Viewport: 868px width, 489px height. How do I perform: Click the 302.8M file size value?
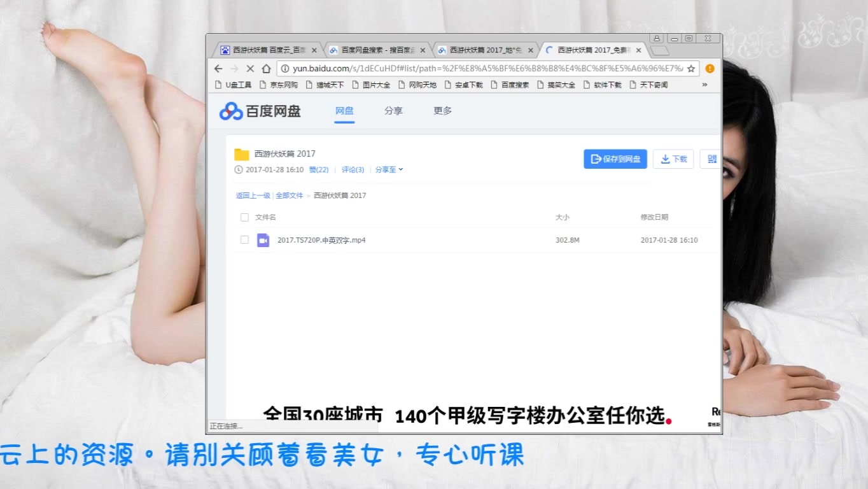tap(568, 240)
